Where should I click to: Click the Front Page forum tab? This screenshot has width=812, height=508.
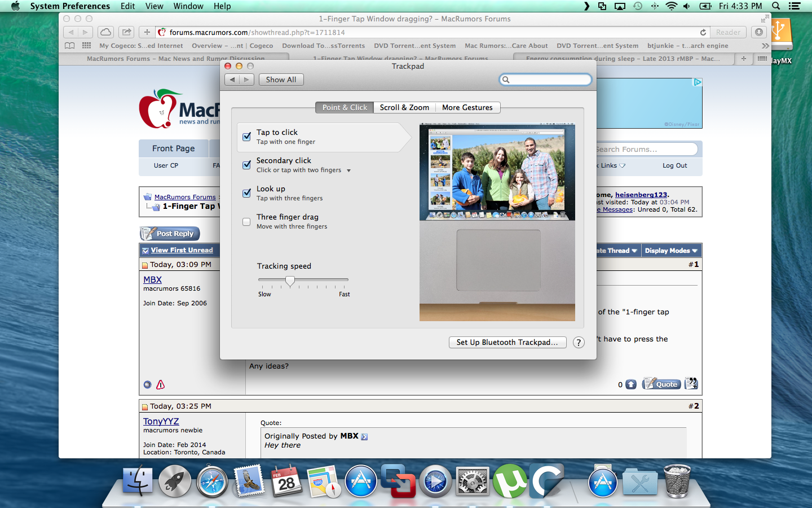(174, 148)
